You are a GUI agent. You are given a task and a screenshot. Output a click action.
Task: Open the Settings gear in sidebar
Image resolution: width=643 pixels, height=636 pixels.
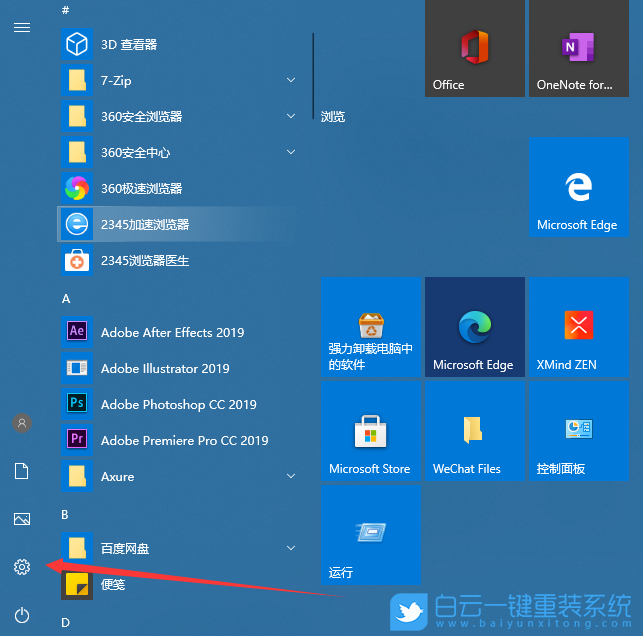[22, 567]
